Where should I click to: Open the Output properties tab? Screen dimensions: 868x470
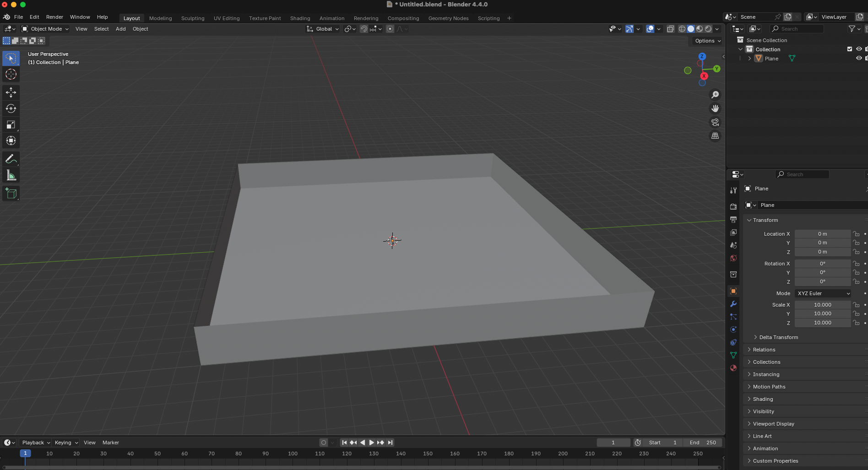tap(733, 220)
